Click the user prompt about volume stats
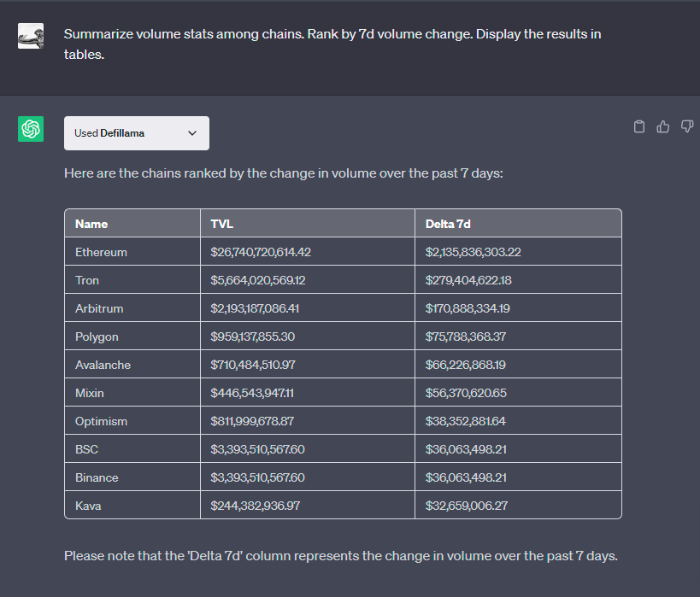Screen dimensions: 700x597 (x=332, y=44)
